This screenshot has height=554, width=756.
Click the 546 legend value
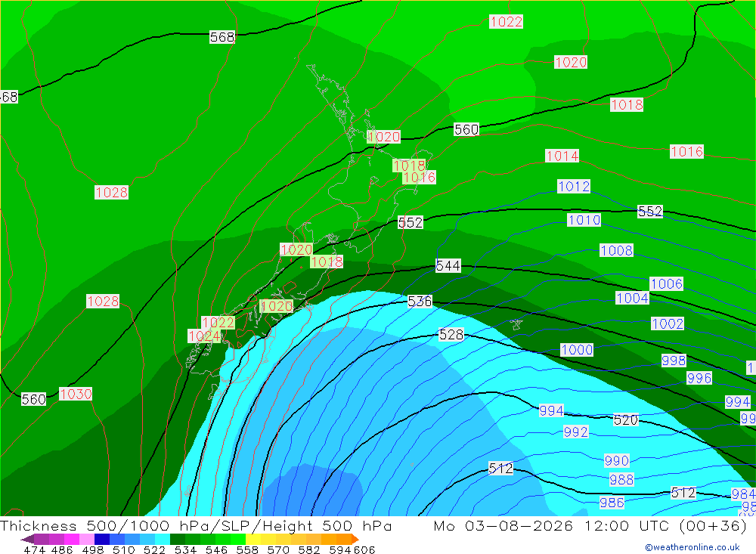point(216,549)
